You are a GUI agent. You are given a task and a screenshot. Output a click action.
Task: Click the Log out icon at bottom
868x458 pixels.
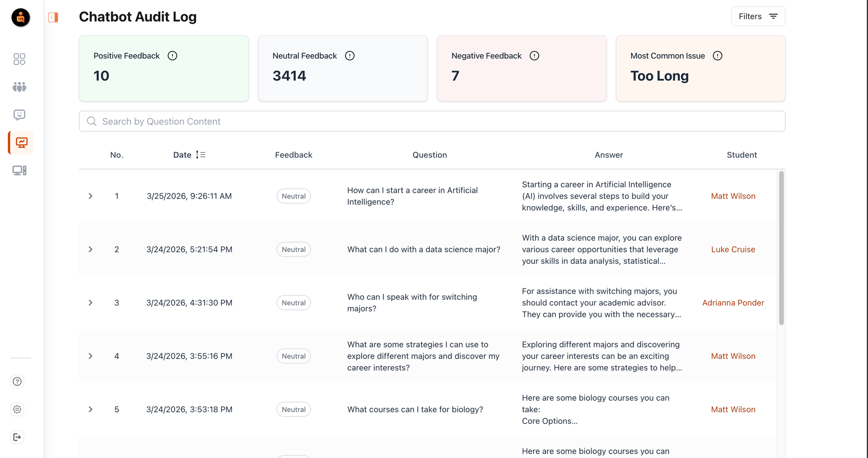[17, 437]
